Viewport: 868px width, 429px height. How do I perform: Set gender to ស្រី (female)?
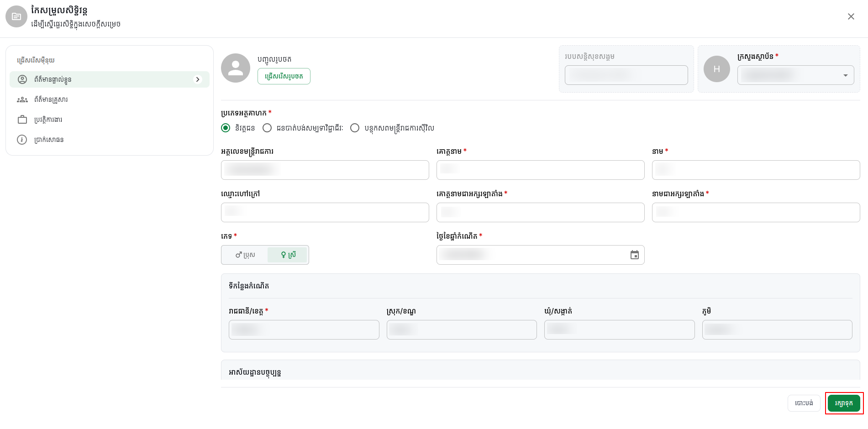click(x=288, y=255)
